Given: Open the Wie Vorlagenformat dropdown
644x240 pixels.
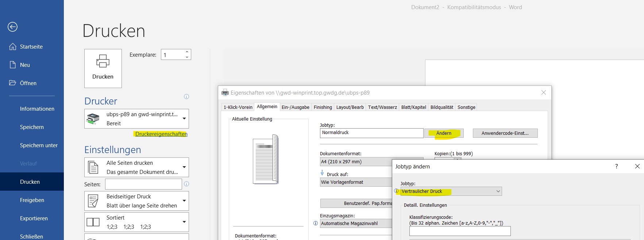Looking at the screenshot, I should click(x=356, y=182).
